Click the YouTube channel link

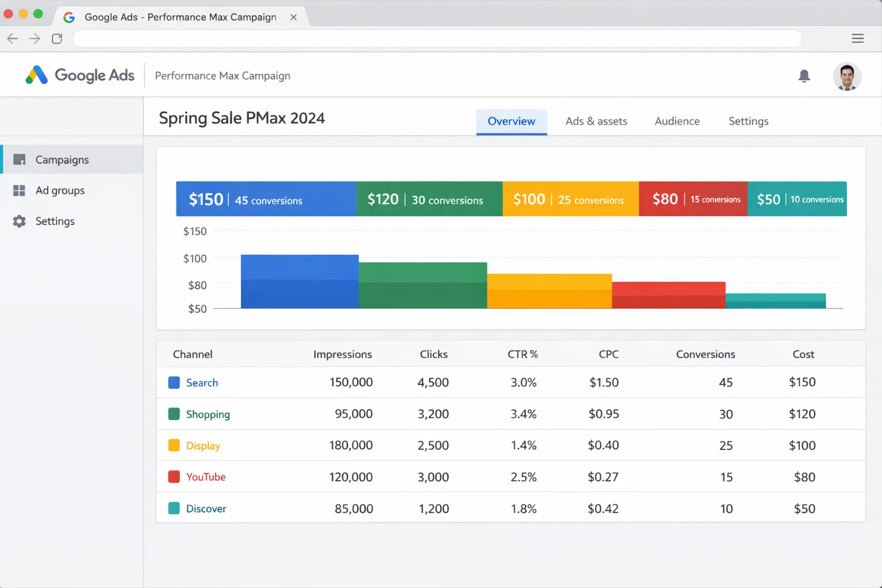coord(206,477)
